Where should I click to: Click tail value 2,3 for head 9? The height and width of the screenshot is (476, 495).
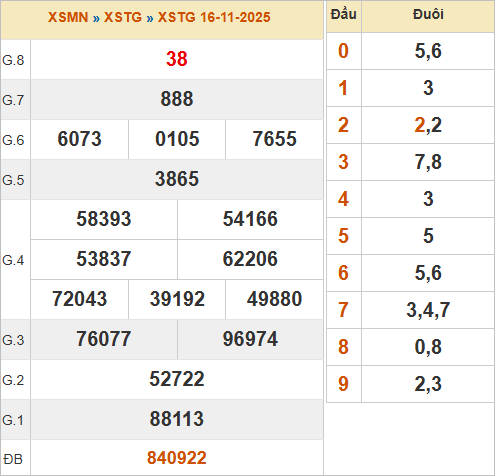point(428,384)
